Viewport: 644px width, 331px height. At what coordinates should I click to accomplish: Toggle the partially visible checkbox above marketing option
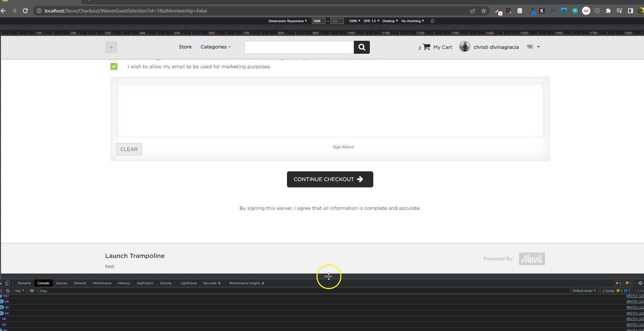(x=114, y=58)
